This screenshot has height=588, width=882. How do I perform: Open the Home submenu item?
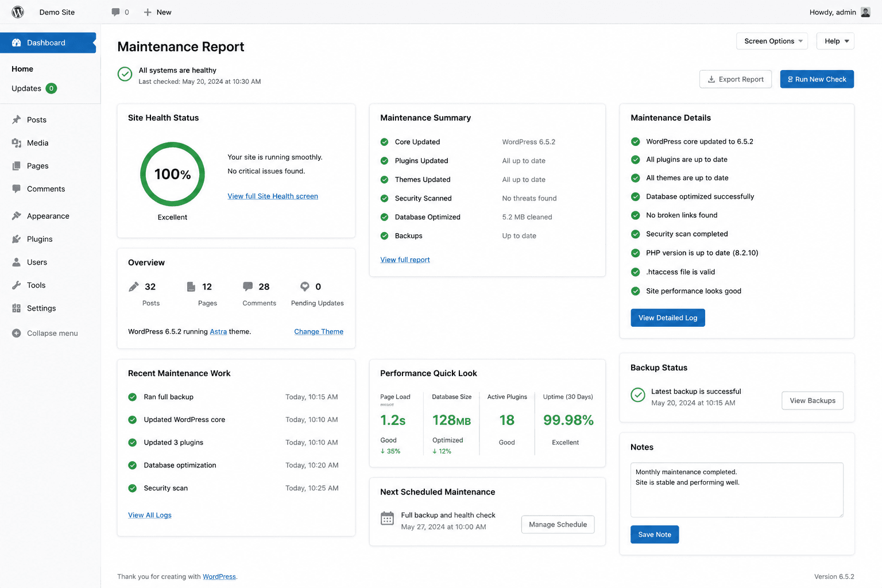click(22, 69)
